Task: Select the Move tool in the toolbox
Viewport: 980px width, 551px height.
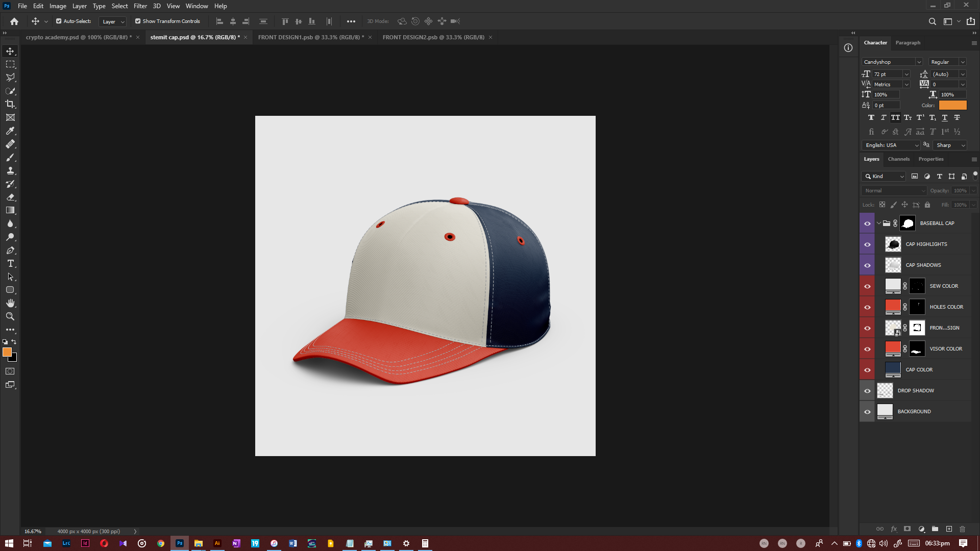Action: [x=10, y=51]
